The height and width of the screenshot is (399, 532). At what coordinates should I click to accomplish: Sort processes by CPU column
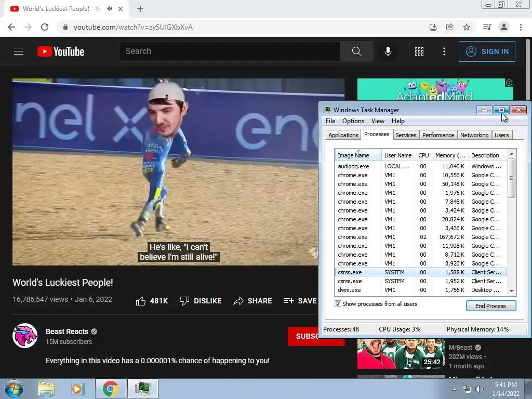pos(423,155)
